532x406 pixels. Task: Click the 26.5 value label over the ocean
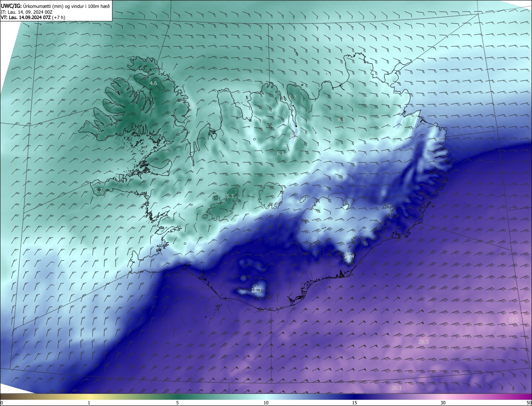(424, 342)
